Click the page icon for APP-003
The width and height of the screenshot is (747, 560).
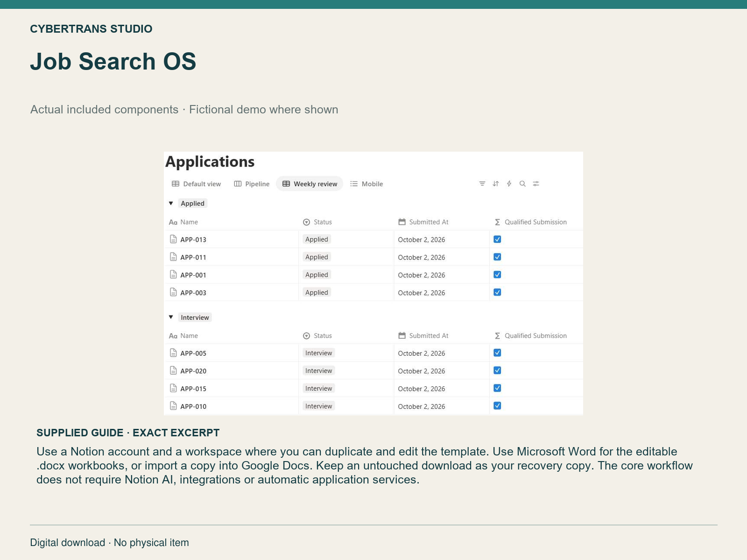click(173, 293)
